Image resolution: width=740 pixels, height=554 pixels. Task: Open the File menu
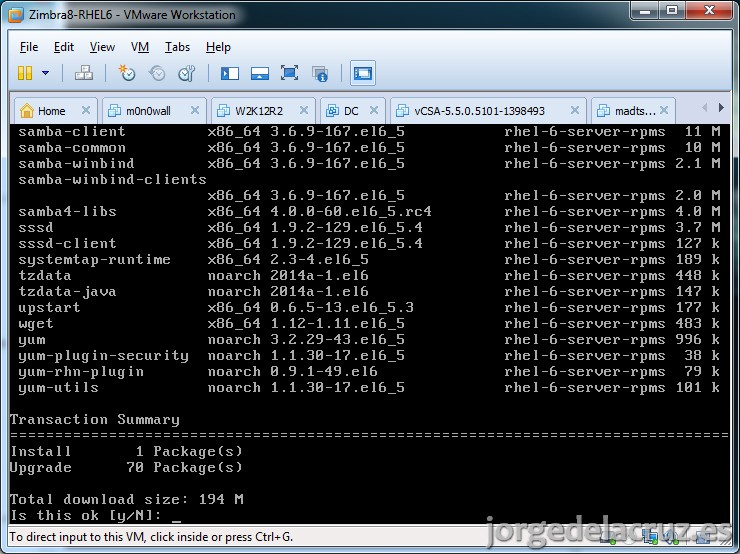[29, 47]
